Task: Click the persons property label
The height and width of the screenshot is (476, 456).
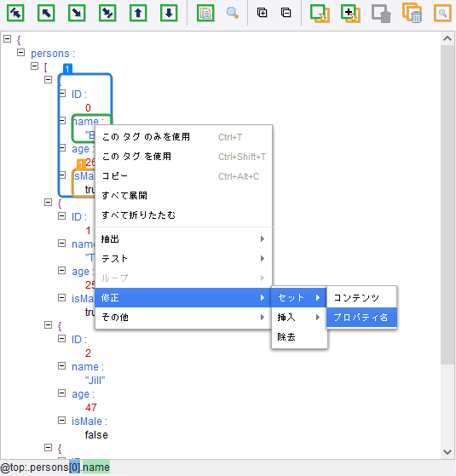Action: click(53, 54)
